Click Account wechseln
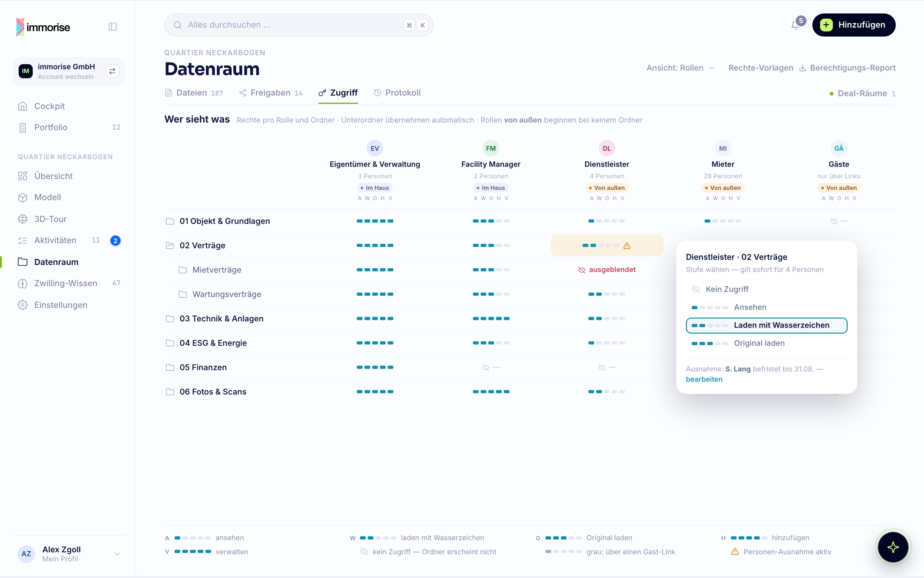Viewport: 924px width, 578px height. point(65,77)
